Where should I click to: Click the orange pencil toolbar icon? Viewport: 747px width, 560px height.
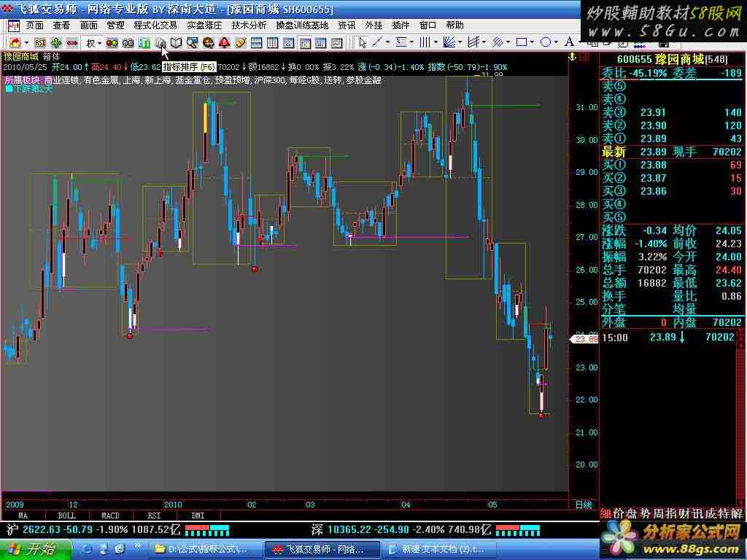tap(241, 43)
